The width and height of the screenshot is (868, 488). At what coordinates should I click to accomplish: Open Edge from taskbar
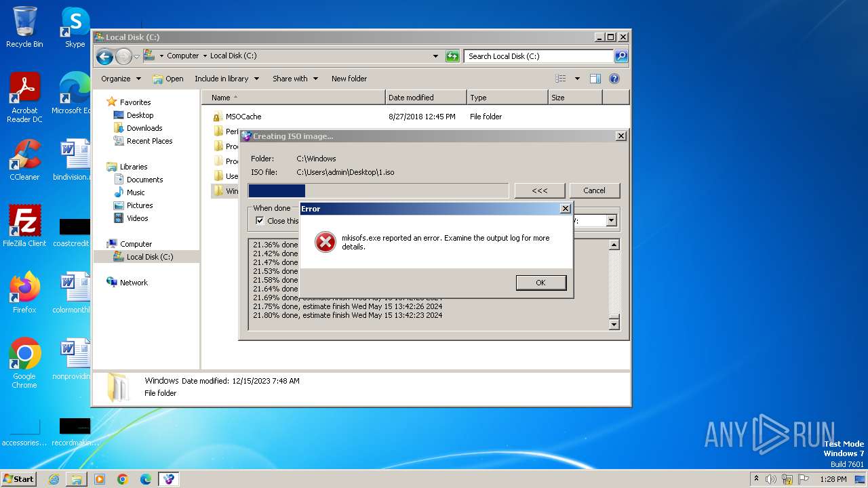pos(146,479)
